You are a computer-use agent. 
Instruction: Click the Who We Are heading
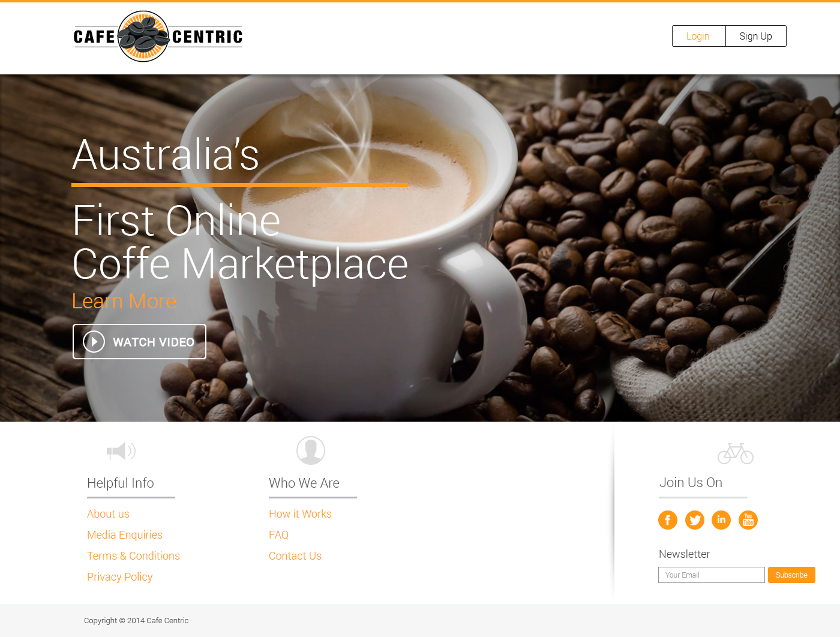click(x=304, y=483)
